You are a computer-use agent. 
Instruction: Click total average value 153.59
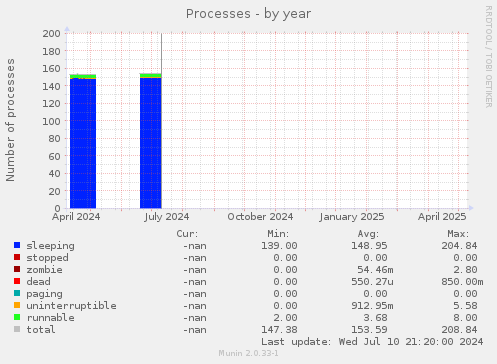point(369,330)
